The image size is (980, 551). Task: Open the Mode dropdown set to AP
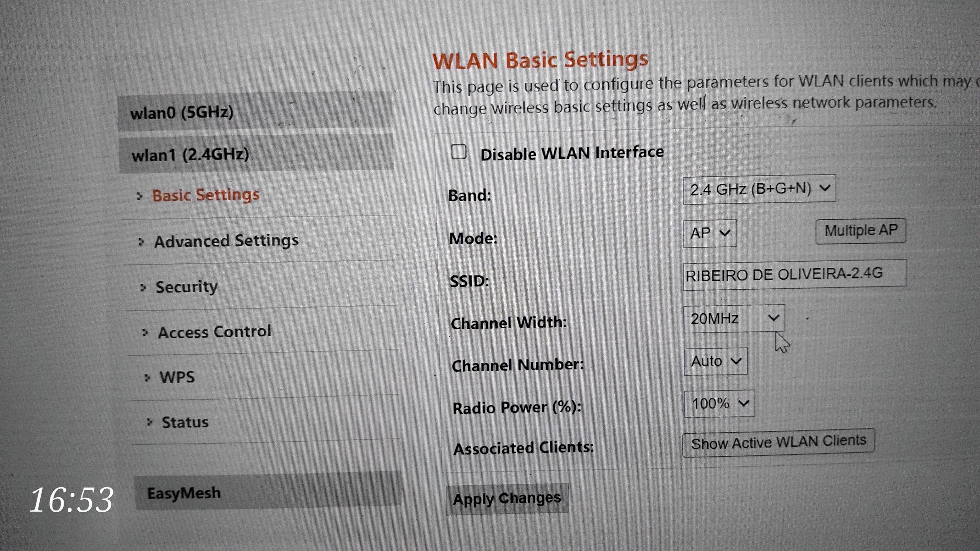point(709,233)
